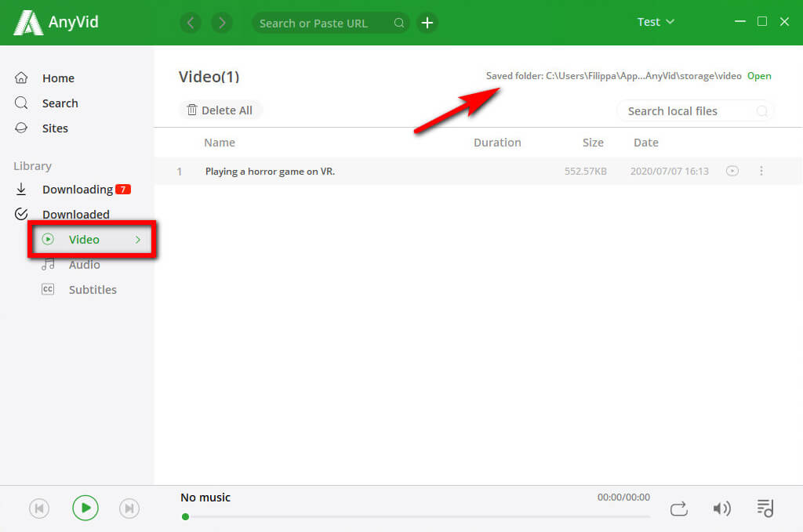Viewport: 803px width, 532px height.
Task: Skip to the next track
Action: [x=129, y=508]
